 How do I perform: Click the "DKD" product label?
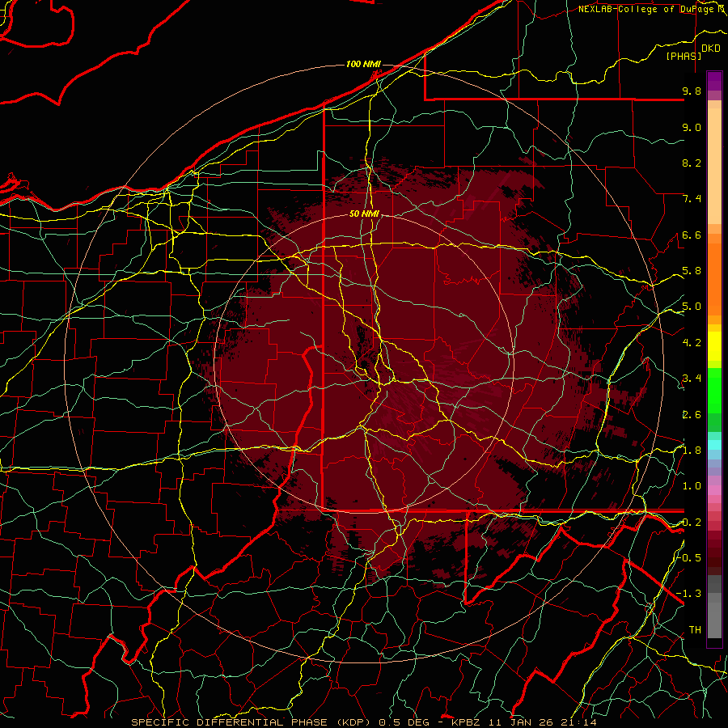[710, 49]
